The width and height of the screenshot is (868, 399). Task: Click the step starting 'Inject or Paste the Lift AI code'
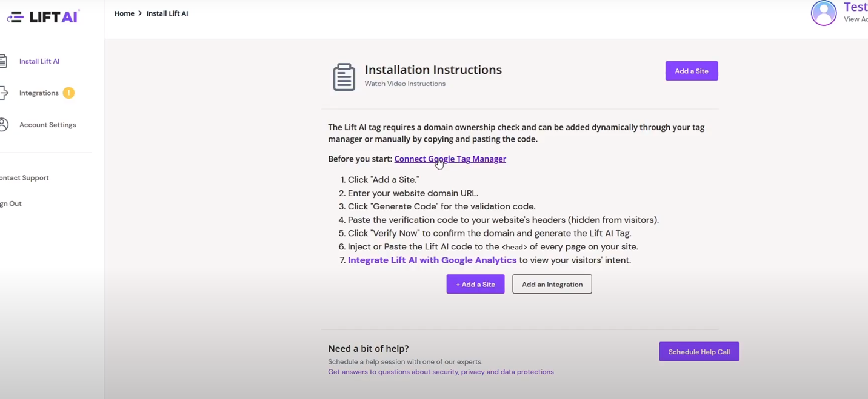493,246
